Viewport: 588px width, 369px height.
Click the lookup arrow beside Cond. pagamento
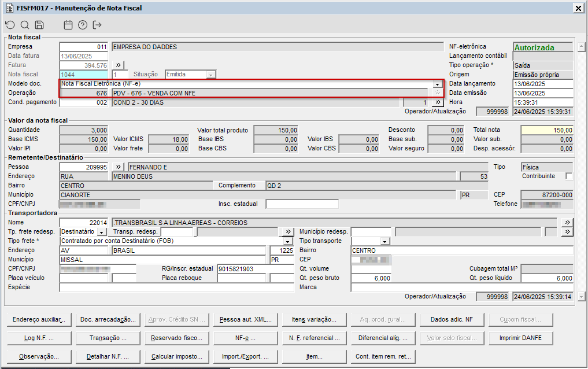point(438,102)
